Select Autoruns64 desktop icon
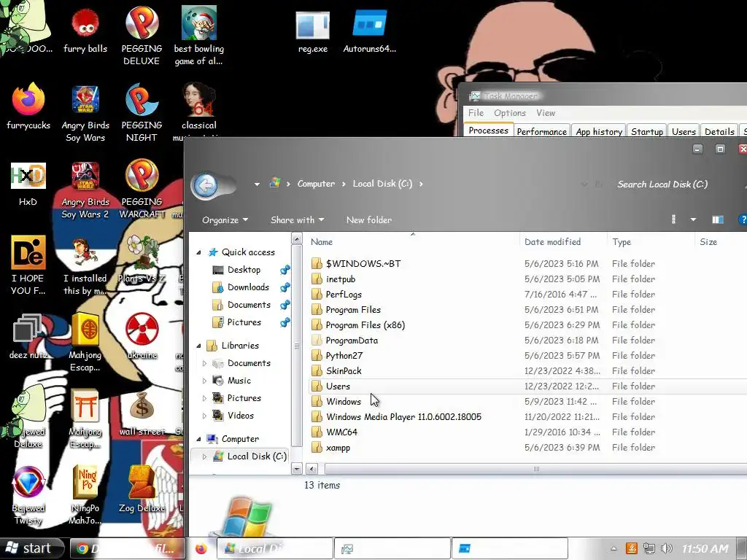Image resolution: width=747 pixels, height=560 pixels. click(x=370, y=31)
